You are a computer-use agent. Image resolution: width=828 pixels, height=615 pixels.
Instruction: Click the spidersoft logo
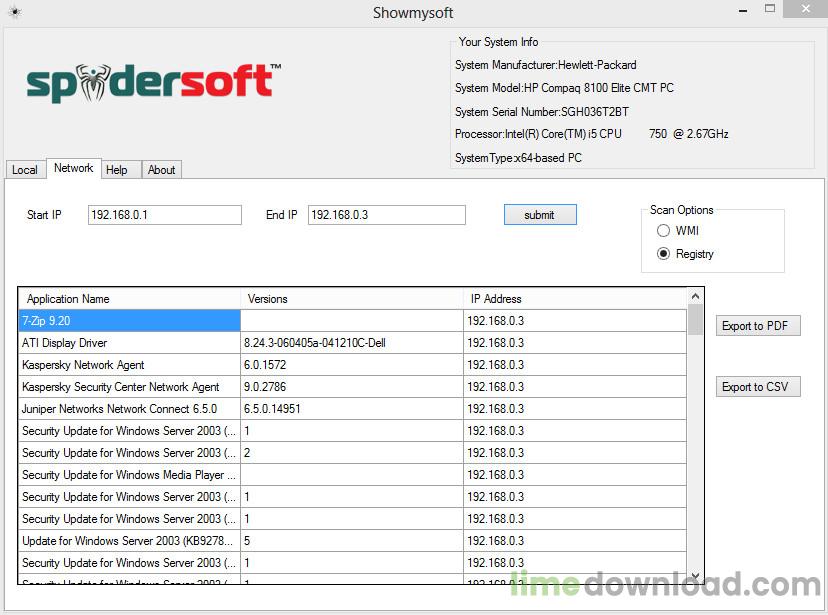[153, 82]
